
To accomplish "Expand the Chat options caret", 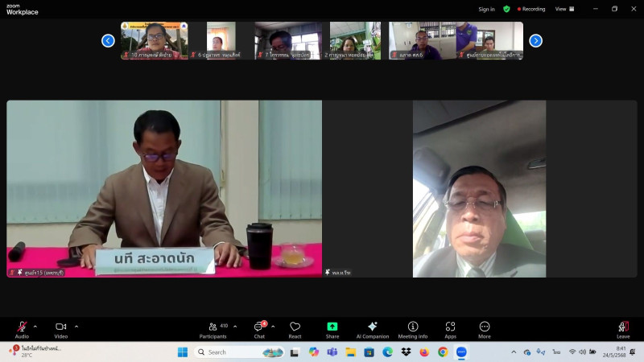I will coord(273,327).
